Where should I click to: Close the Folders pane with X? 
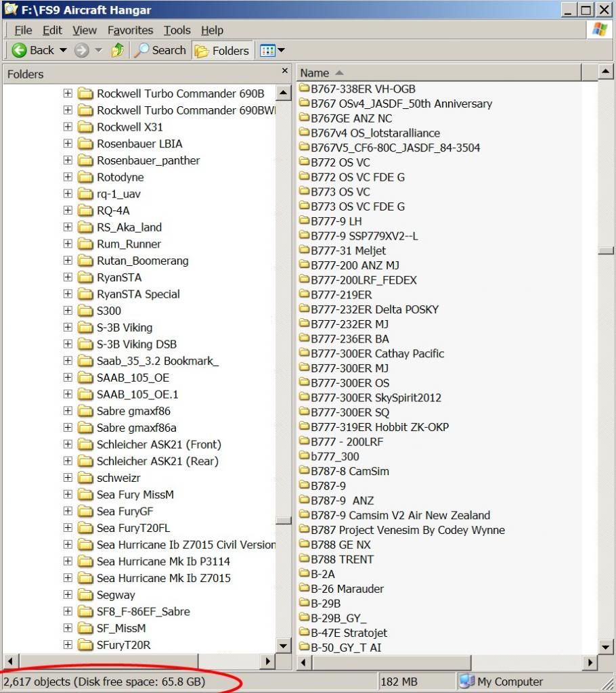[x=285, y=71]
